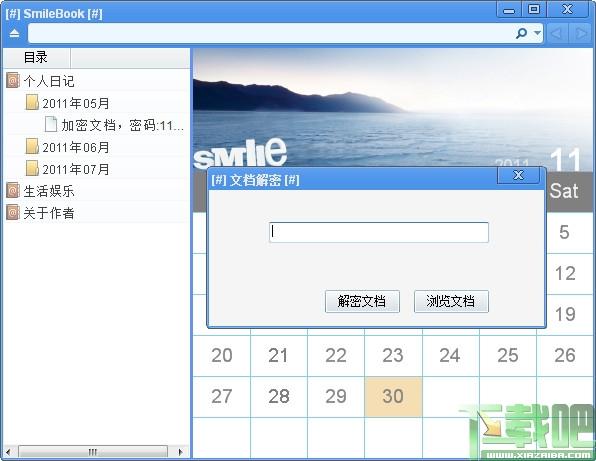Click the sidebar horizontal scrollbar thumb

[93, 452]
